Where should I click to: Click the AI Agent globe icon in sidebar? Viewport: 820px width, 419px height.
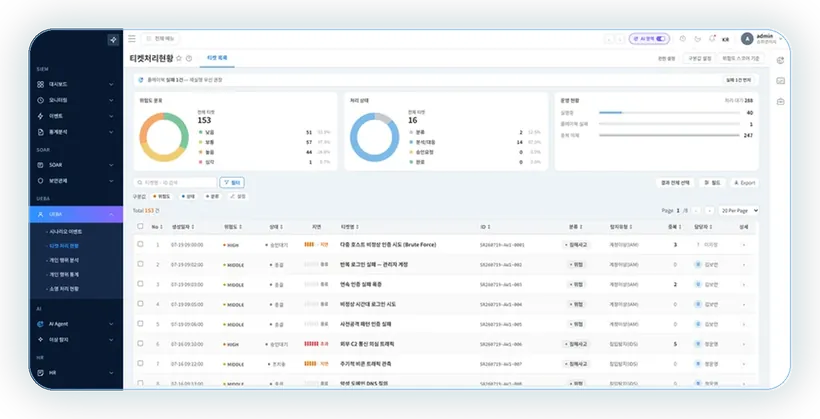tap(41, 324)
